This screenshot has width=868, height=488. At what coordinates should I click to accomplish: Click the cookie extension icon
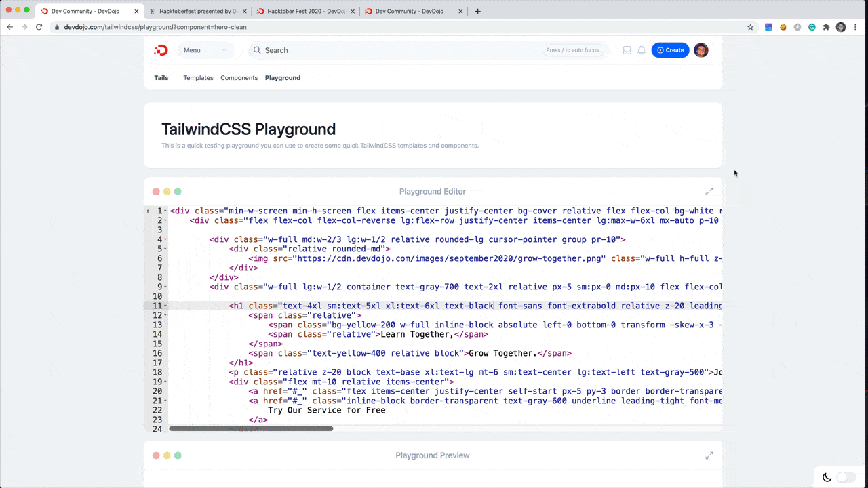(x=783, y=27)
